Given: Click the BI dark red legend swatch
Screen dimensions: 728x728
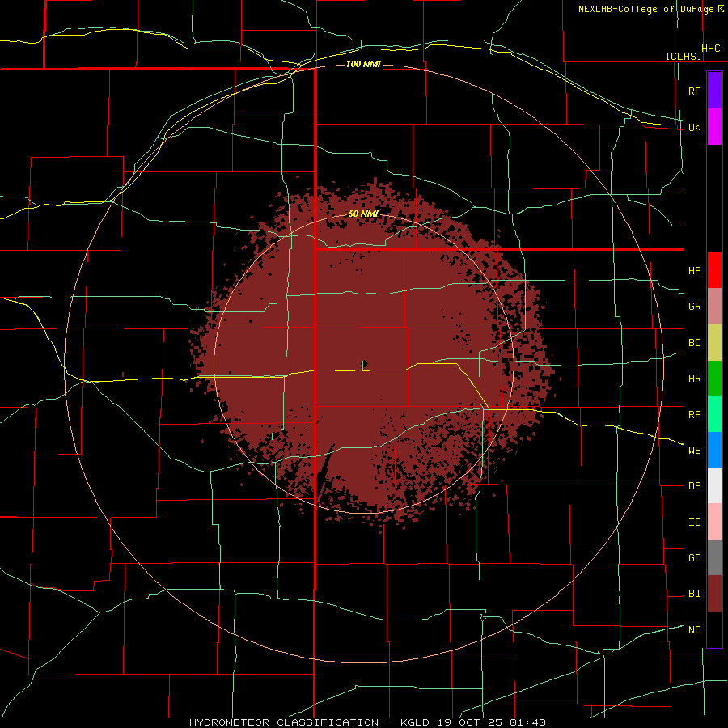Looking at the screenshot, I should (x=714, y=594).
